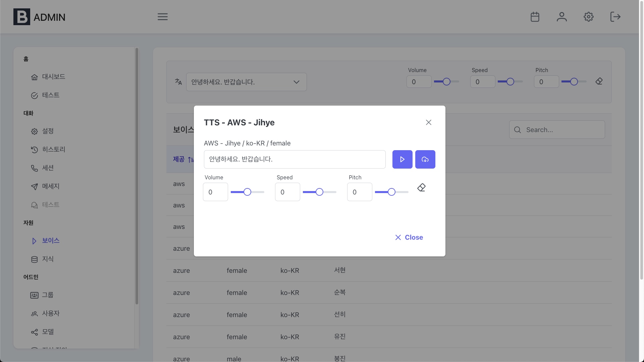Open the 대시보드 sidebar item with home icon
644x362 pixels.
point(53,76)
